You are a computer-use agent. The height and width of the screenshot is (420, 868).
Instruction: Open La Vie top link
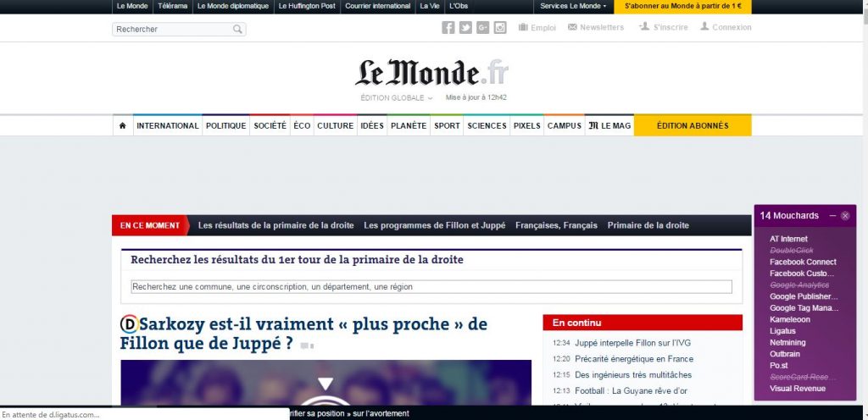(430, 6)
